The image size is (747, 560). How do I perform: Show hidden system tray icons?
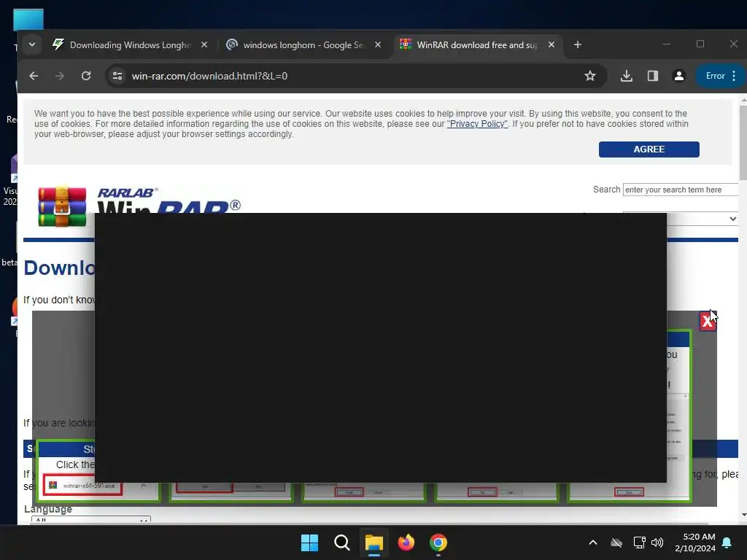click(592, 542)
